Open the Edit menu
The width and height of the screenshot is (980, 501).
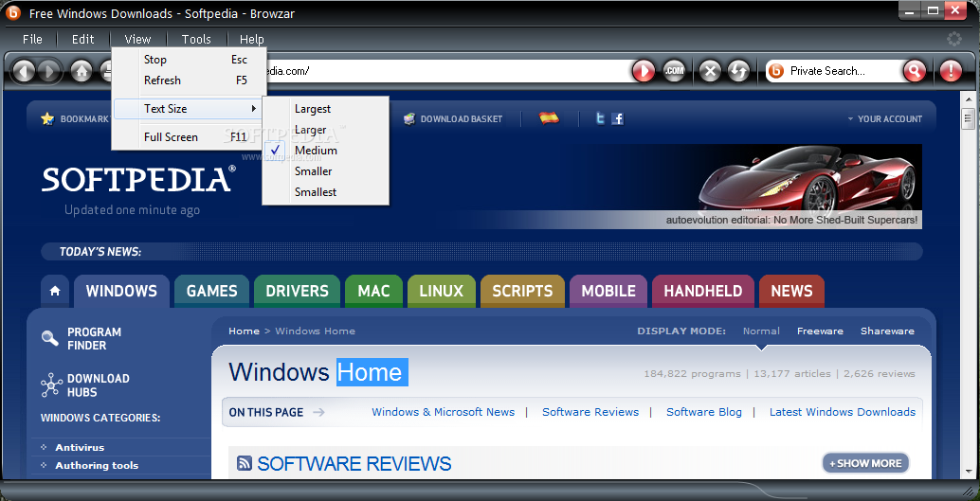(82, 40)
